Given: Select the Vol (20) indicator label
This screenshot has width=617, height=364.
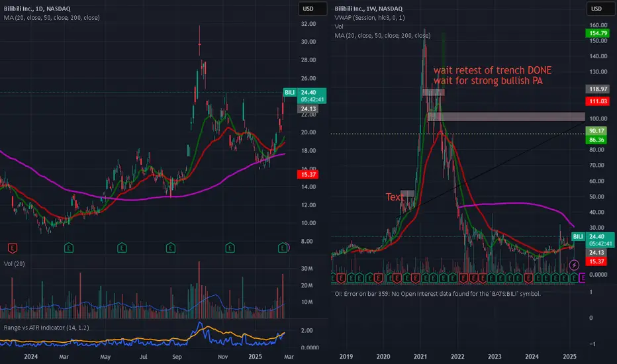Looking at the screenshot, I should (14, 263).
